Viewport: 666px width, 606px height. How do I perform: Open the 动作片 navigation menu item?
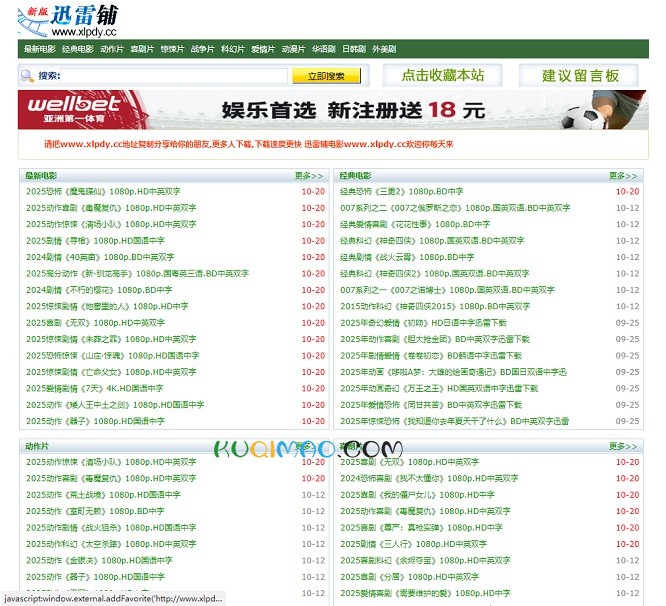click(x=112, y=49)
